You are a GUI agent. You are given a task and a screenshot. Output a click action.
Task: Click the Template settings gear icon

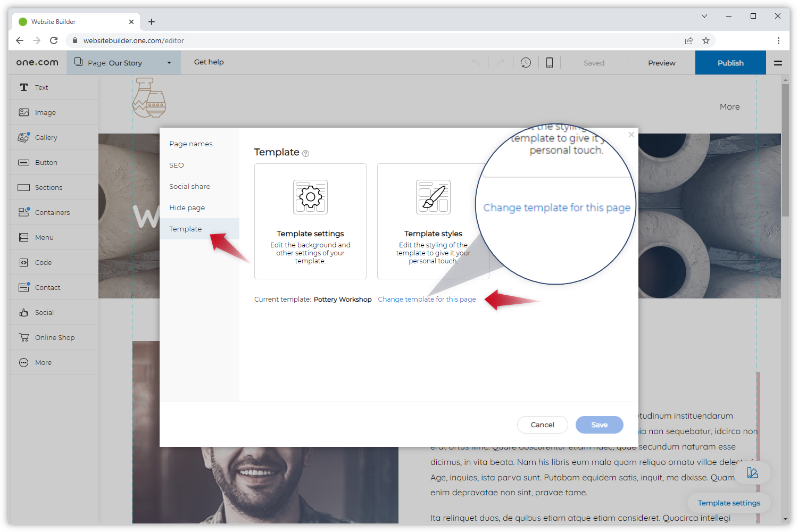pos(310,197)
